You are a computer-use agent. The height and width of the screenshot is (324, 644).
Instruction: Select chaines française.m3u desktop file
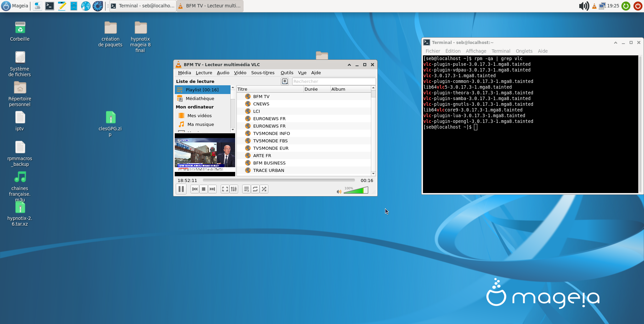pyautogui.click(x=20, y=186)
